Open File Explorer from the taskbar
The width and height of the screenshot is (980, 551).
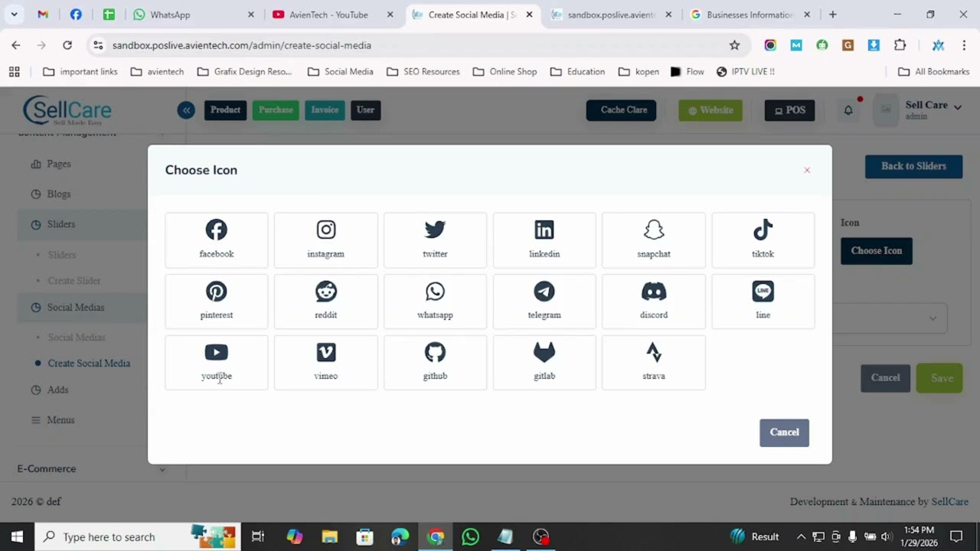(329, 537)
